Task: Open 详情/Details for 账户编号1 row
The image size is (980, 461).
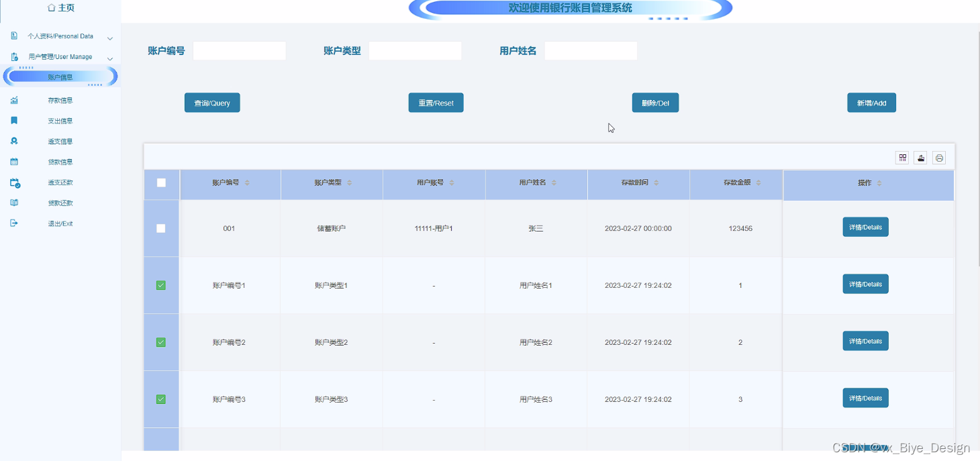Action: (866, 285)
